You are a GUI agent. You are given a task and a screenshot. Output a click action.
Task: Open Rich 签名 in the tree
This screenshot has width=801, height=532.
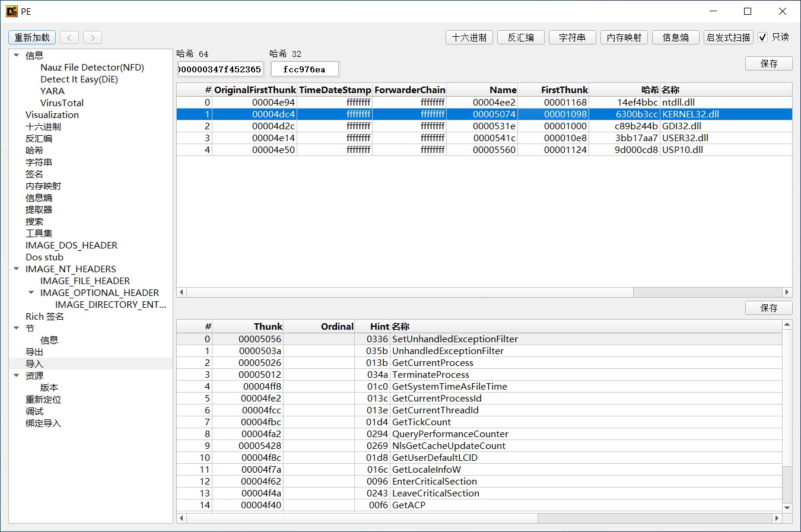44,316
